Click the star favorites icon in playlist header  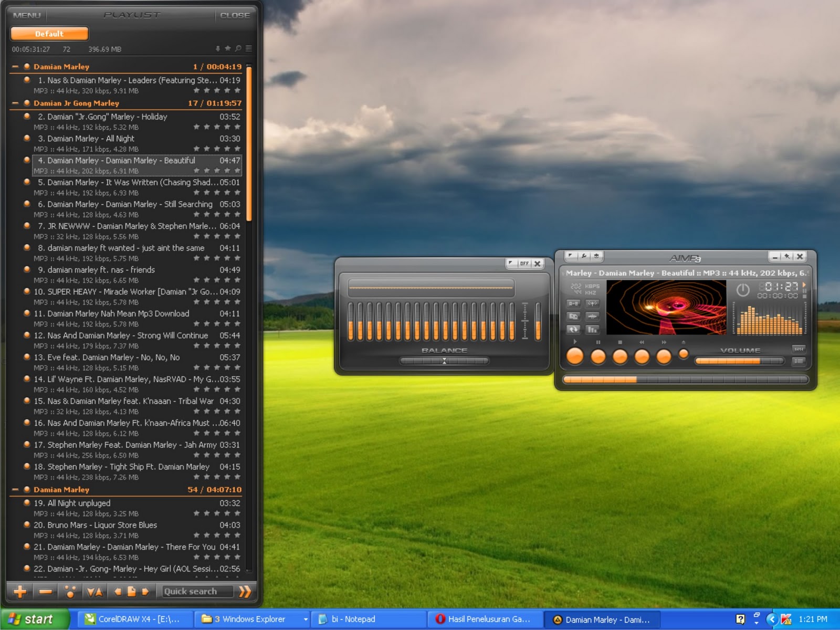click(x=228, y=48)
